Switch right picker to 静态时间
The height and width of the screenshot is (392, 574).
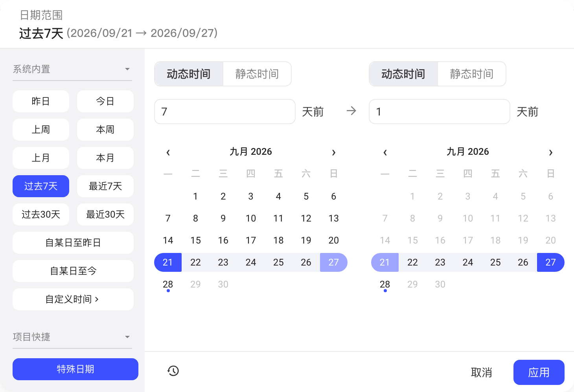472,74
